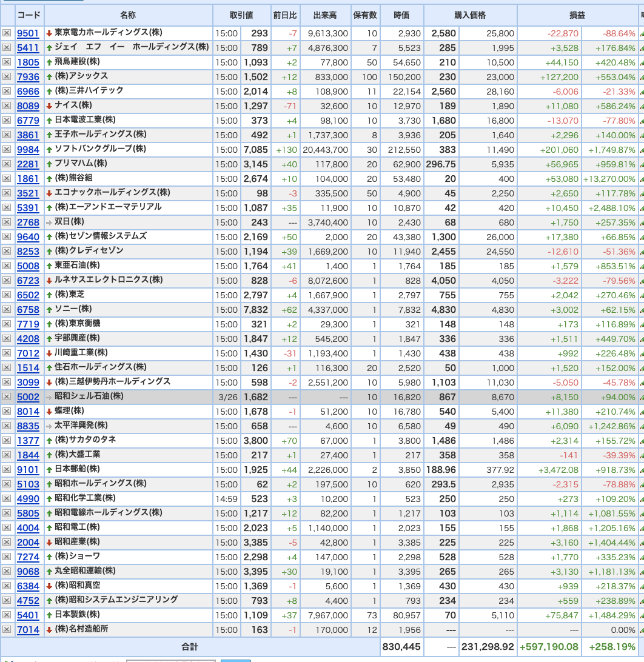Follow the 9068 code link
644x662 pixels.
pyautogui.click(x=28, y=572)
